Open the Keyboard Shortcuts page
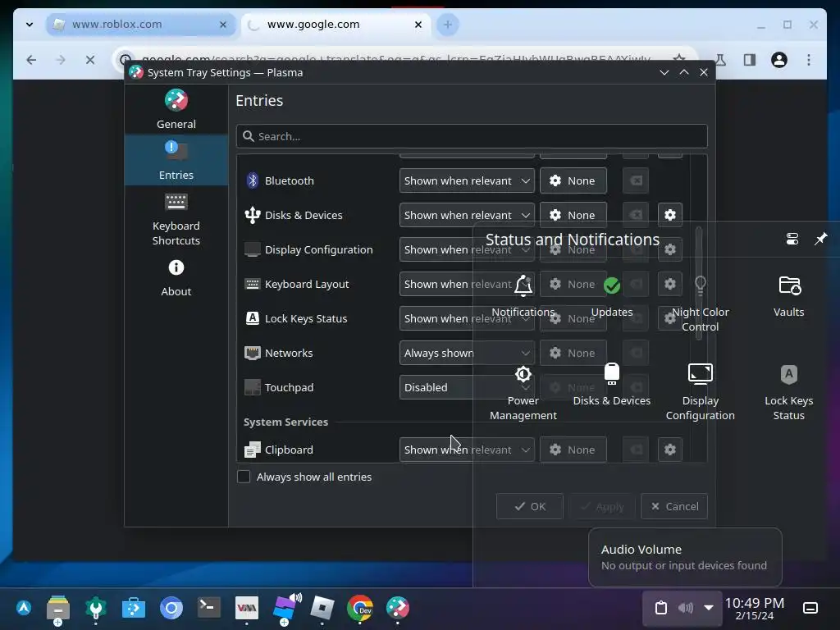 [x=176, y=218]
